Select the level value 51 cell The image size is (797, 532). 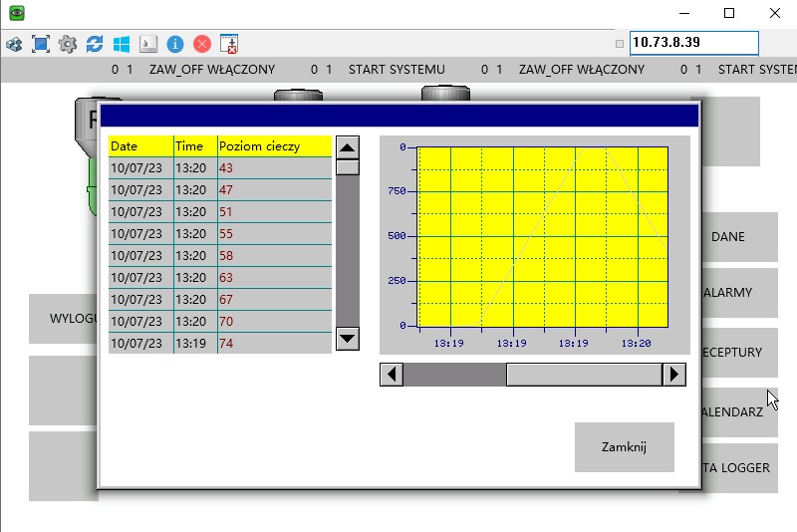[x=275, y=212]
